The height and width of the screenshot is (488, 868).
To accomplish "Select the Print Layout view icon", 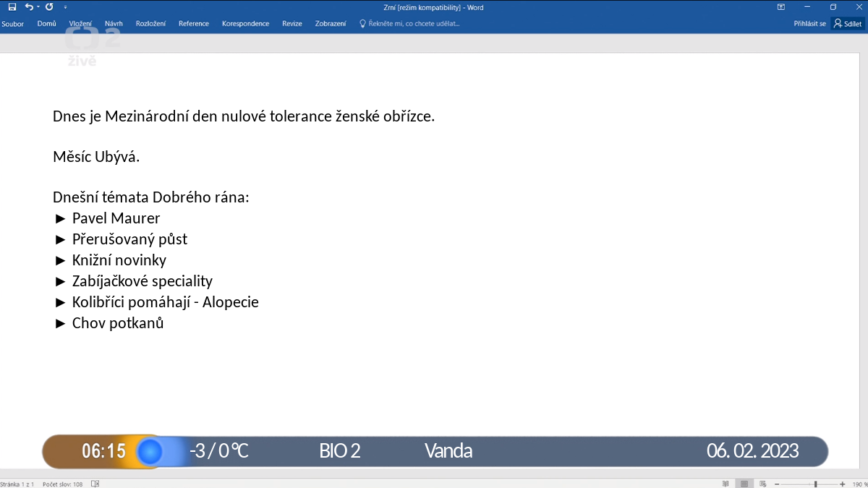I will click(x=744, y=484).
